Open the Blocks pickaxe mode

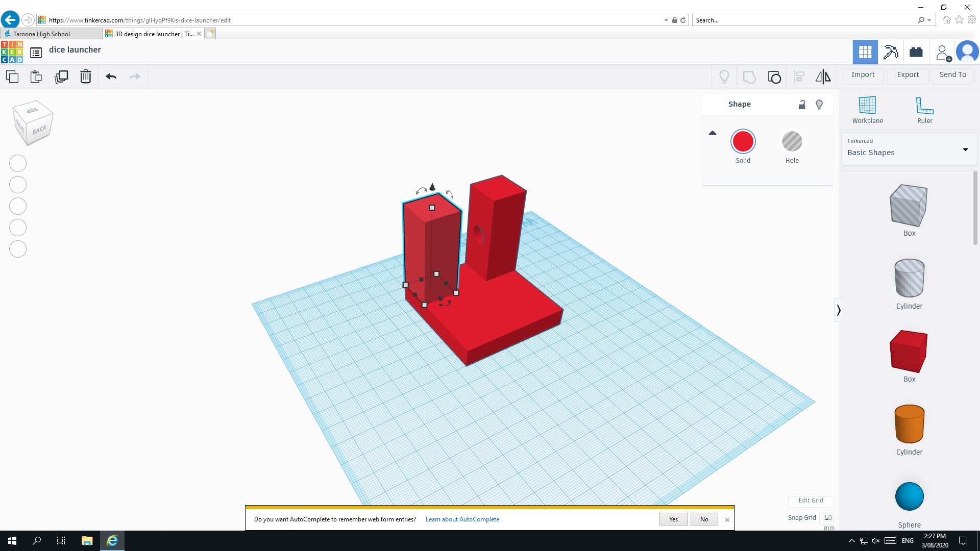coord(891,52)
